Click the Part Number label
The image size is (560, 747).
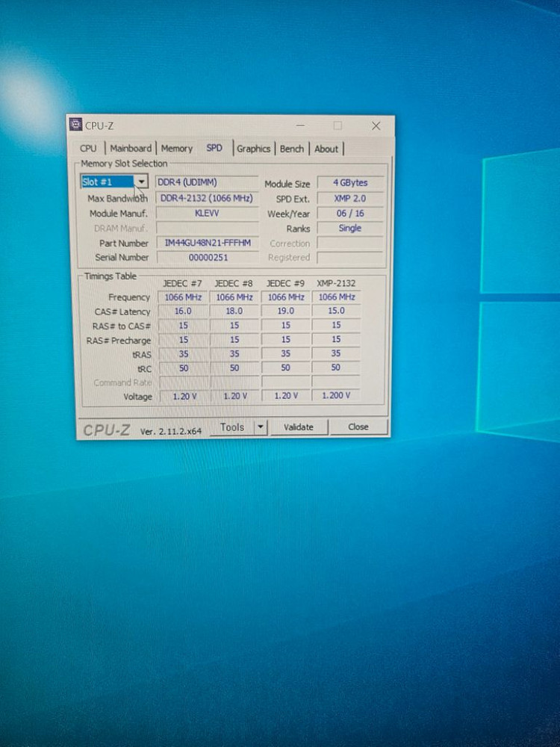(124, 243)
